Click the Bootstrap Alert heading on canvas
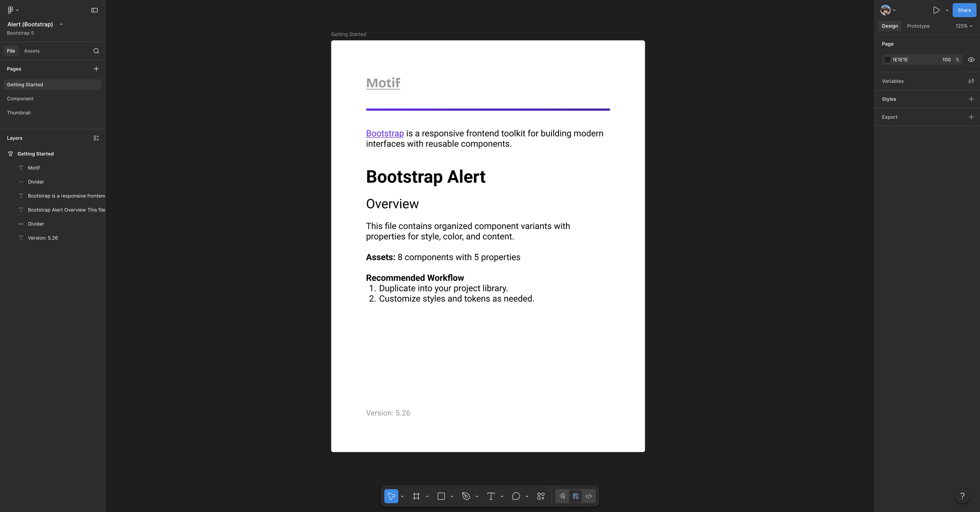The height and width of the screenshot is (512, 980). 426,177
